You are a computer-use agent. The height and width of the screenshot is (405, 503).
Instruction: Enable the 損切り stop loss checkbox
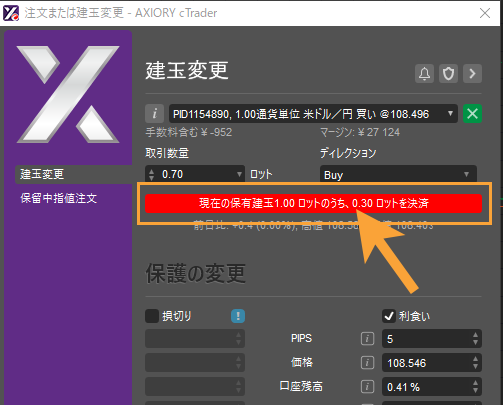click(152, 316)
